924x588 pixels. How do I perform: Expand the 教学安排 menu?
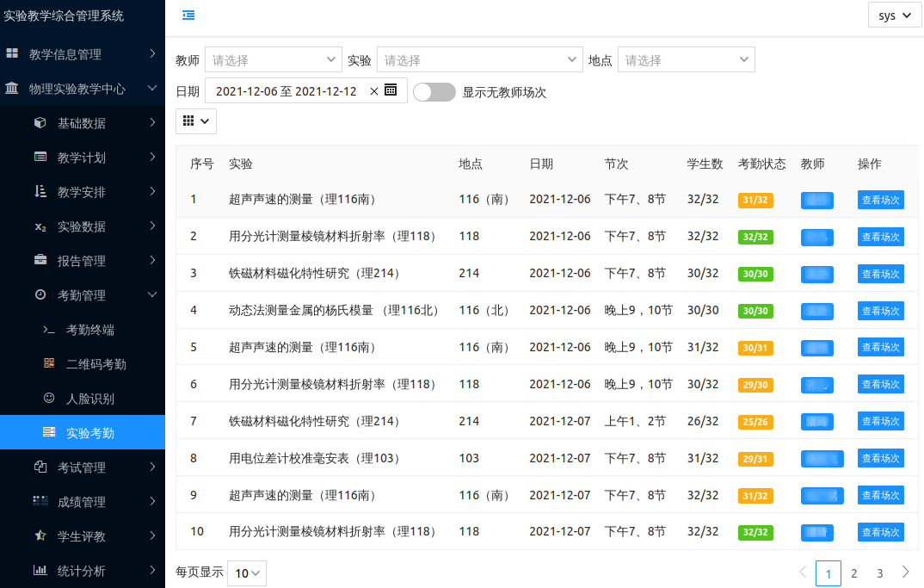coord(82,192)
